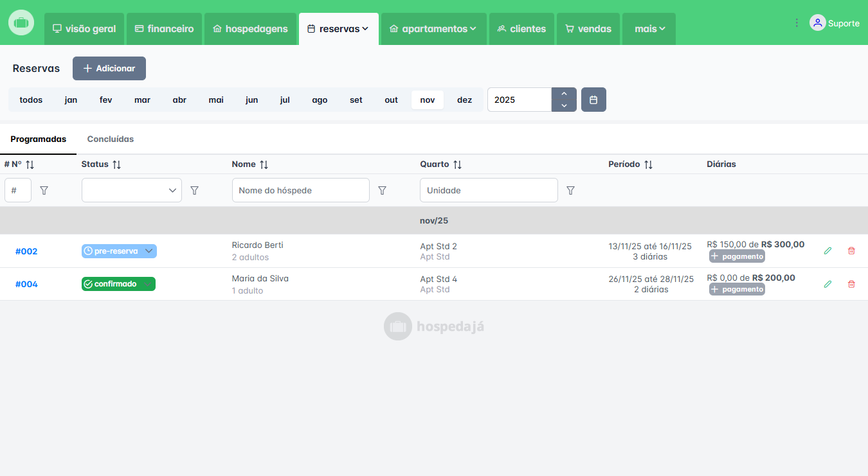Increase the year with the up arrow
Viewport: 868px width, 476px height.
coord(564,94)
